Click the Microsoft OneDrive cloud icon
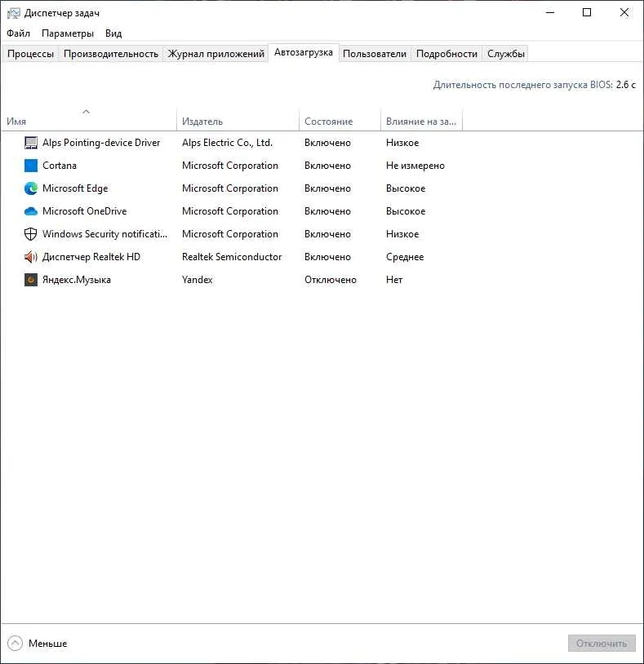Viewport: 644px width, 664px height. pos(30,211)
